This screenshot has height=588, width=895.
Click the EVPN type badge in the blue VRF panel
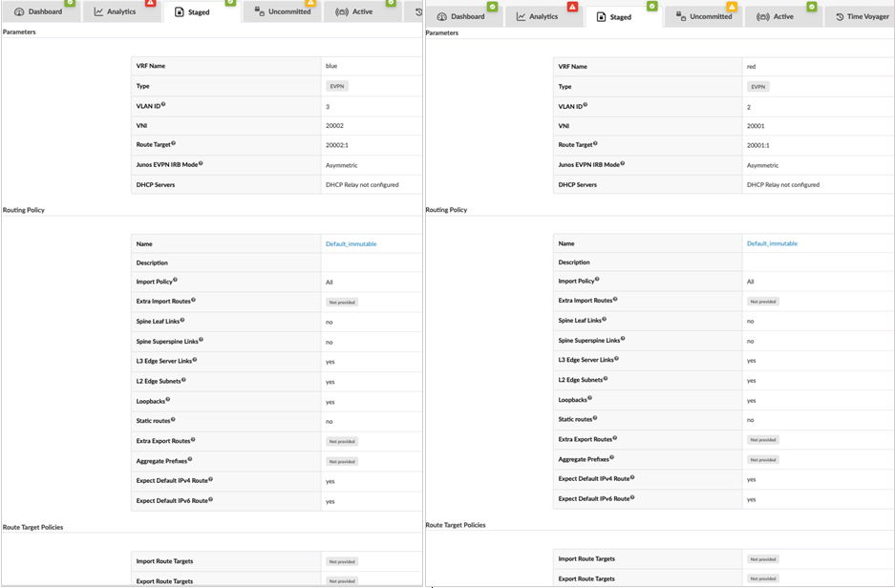coord(337,86)
